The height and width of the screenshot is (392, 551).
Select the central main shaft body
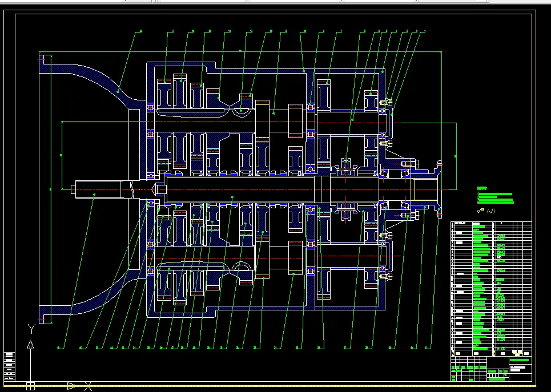coord(240,189)
